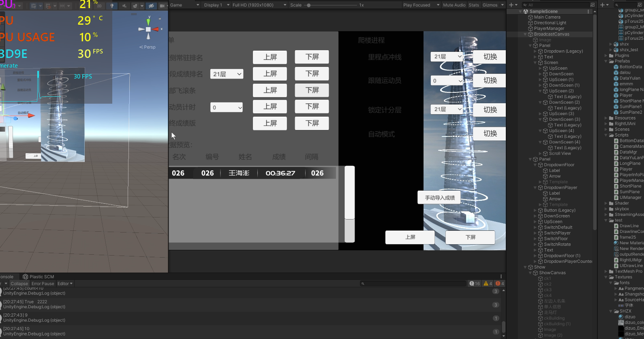This screenshot has width=644, height=339.
Task: Select Main Camera in Hierarchy
Action: (547, 17)
